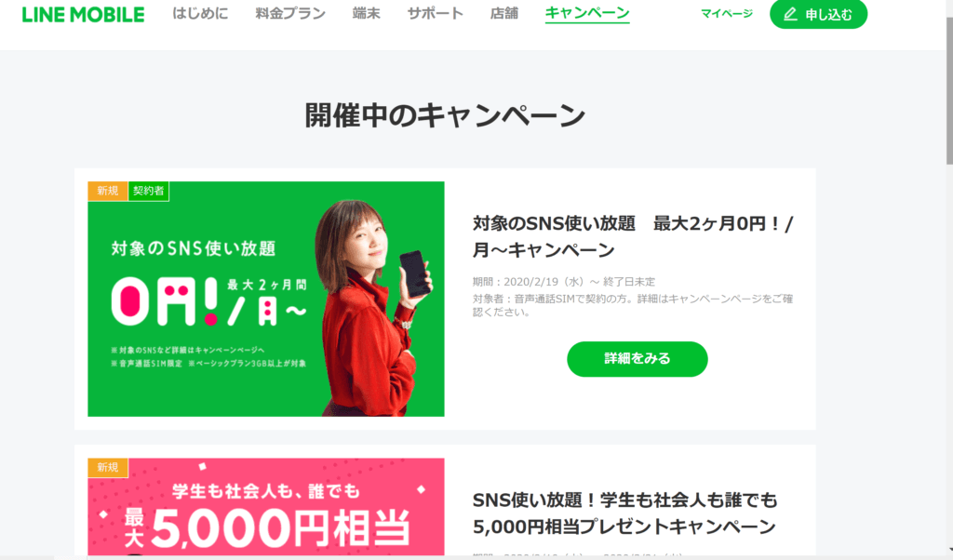Click the 申し込む apply button
953x560 pixels.
pos(818,14)
